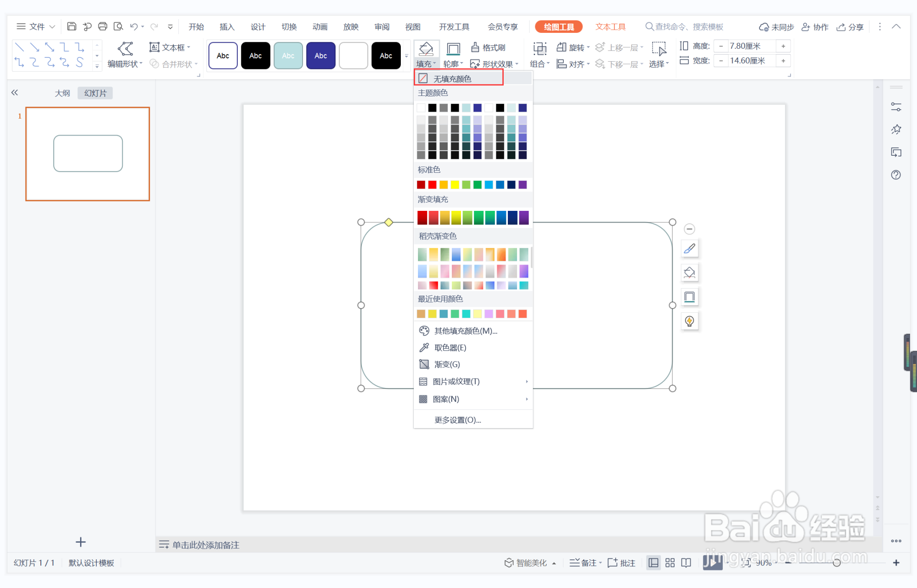Select slide 1 thumbnail in the panel
This screenshot has width=917, height=588.
tap(88, 154)
